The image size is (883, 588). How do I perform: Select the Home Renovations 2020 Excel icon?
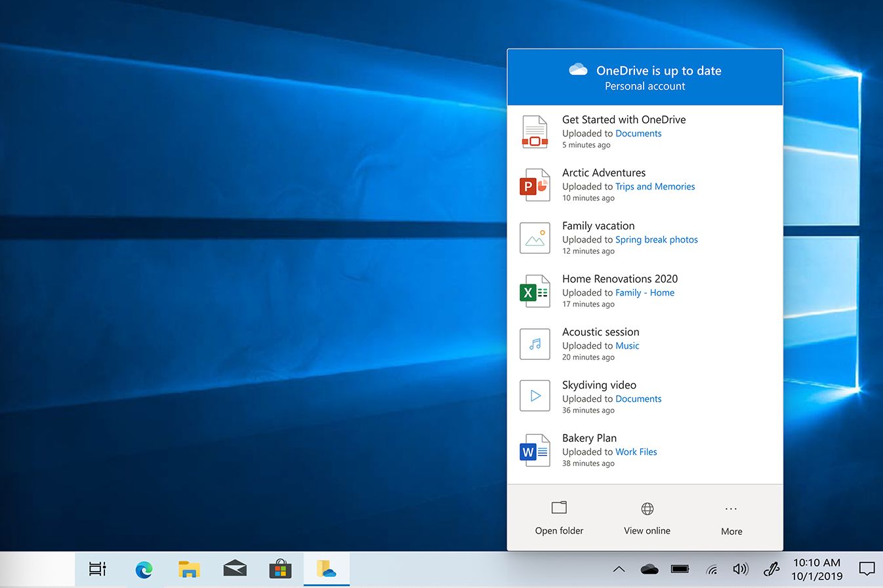[535, 291]
